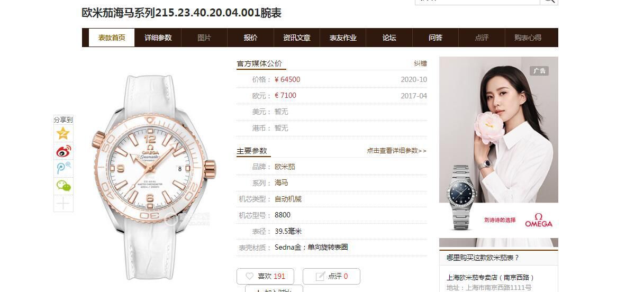This screenshot has height=292, width=644.
Task: Share through the WeChat icon
Action: pos(64,186)
